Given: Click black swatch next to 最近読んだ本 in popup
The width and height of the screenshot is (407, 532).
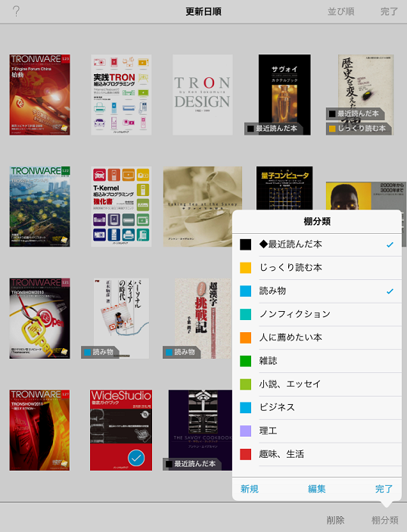Looking at the screenshot, I should tap(246, 244).
